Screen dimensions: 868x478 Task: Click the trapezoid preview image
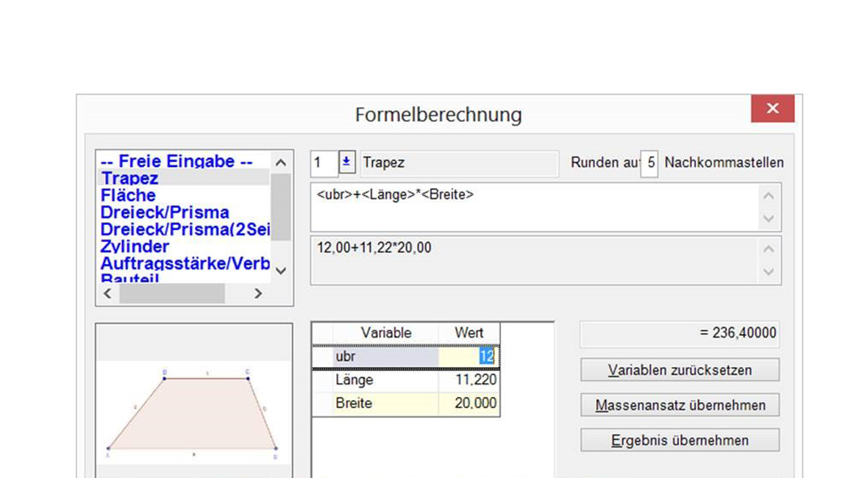click(193, 413)
